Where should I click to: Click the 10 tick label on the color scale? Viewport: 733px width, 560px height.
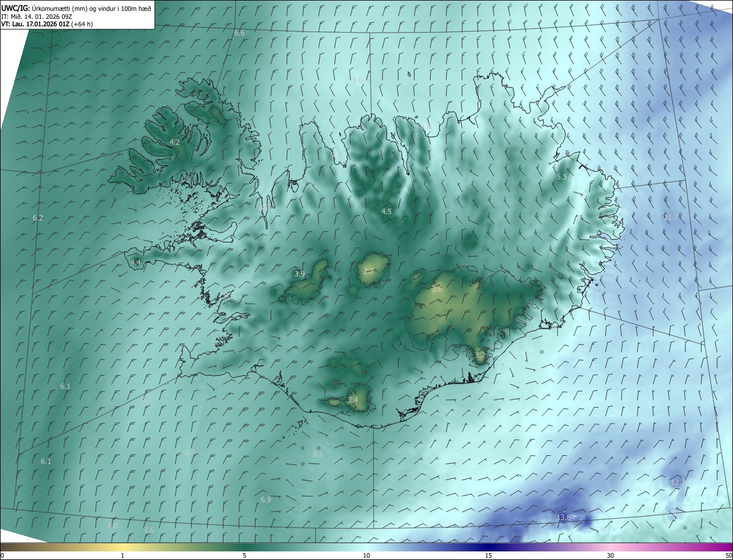pos(366,555)
